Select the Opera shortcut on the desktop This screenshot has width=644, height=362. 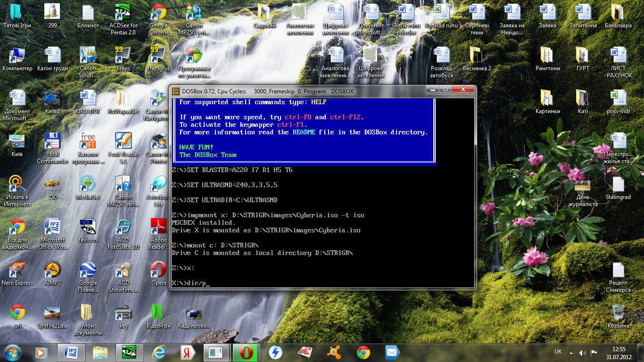158,274
